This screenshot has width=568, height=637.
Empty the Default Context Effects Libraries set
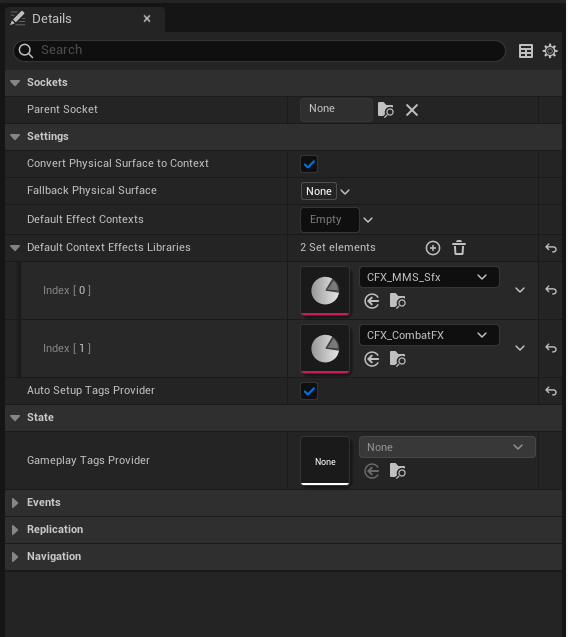coord(459,248)
